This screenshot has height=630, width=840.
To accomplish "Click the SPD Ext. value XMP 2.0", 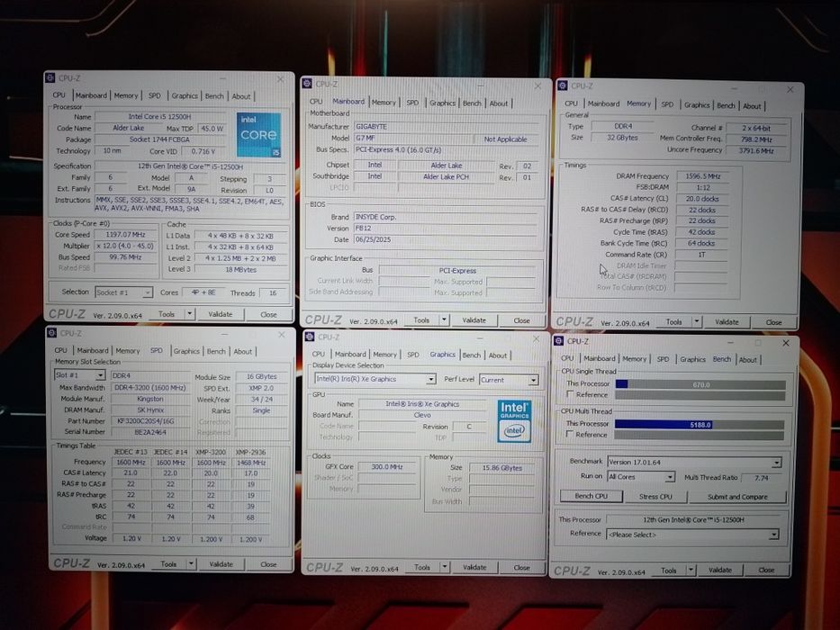I will (x=261, y=388).
